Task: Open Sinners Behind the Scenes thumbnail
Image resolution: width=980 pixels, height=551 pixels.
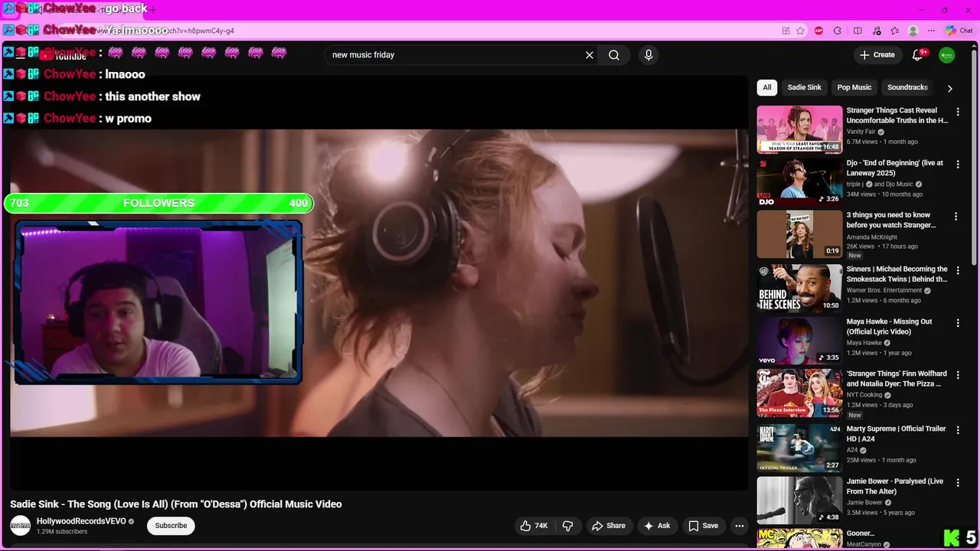Action: click(799, 288)
